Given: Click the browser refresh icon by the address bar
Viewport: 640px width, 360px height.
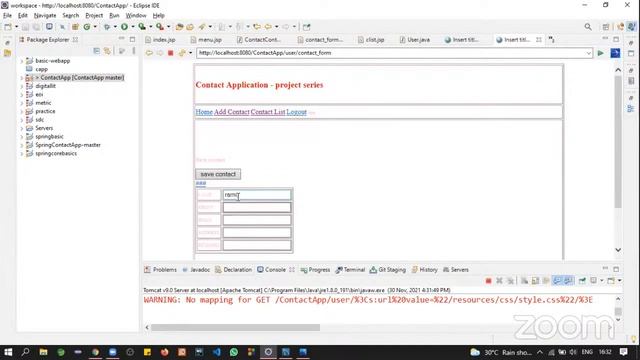Looking at the screenshot, I should point(182,53).
